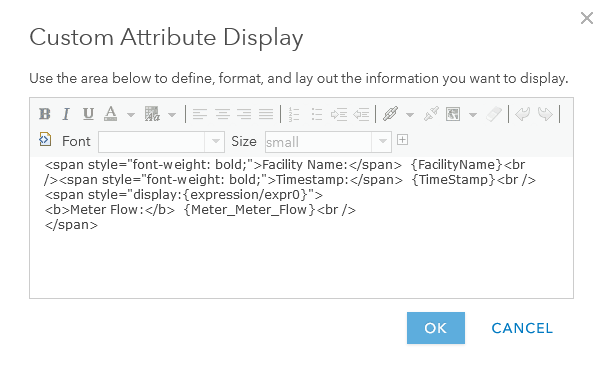Toggle bold formatting
This screenshot has width=603, height=381.
click(x=45, y=114)
